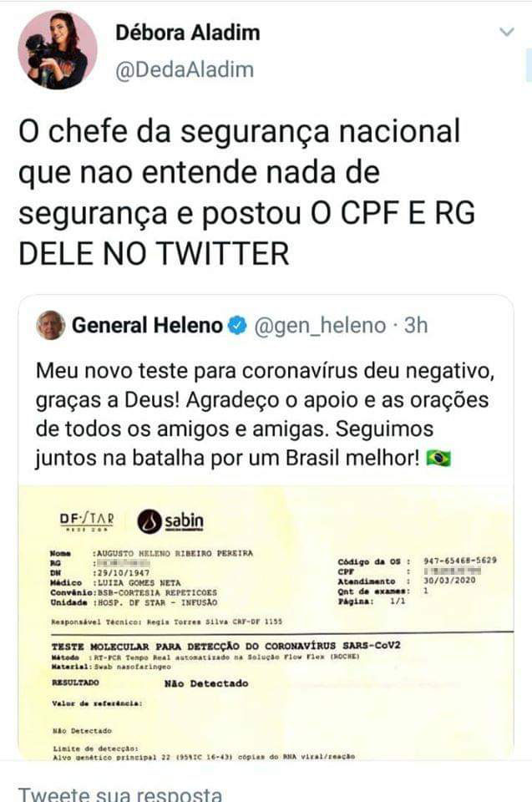This screenshot has height=802, width=532.
Task: Click the "Não Detectado" result beside RESULTADO
Action: (206, 683)
